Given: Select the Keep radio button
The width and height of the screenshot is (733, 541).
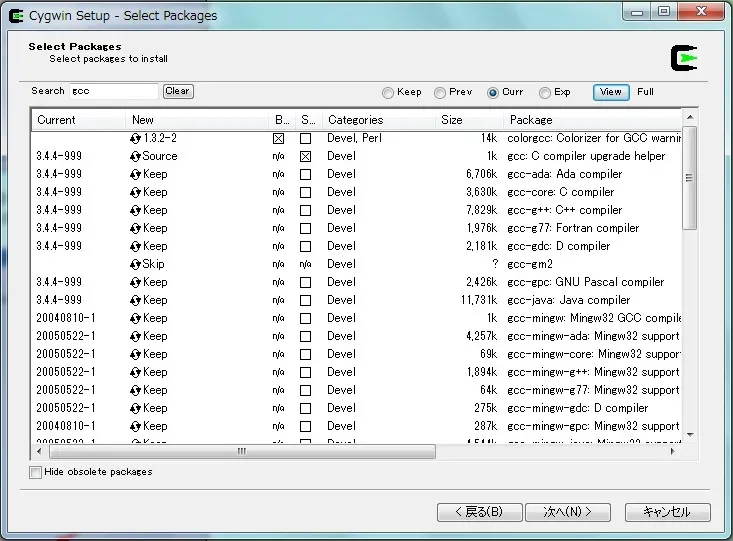Looking at the screenshot, I should point(388,93).
